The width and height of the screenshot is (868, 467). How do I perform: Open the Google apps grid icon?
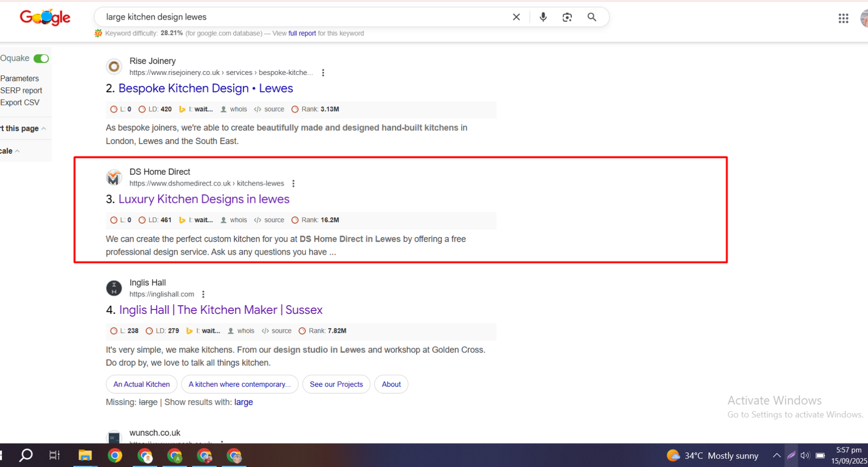843,18
